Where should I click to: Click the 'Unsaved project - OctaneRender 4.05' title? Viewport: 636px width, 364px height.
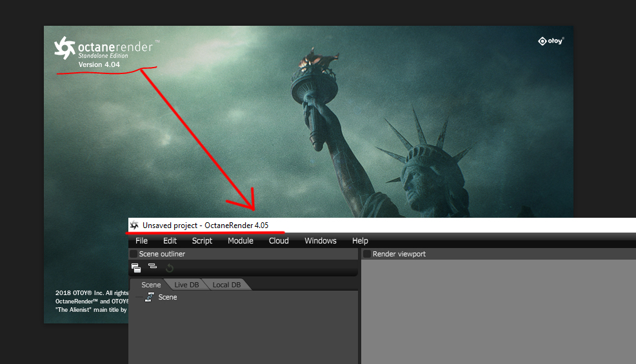[205, 225]
